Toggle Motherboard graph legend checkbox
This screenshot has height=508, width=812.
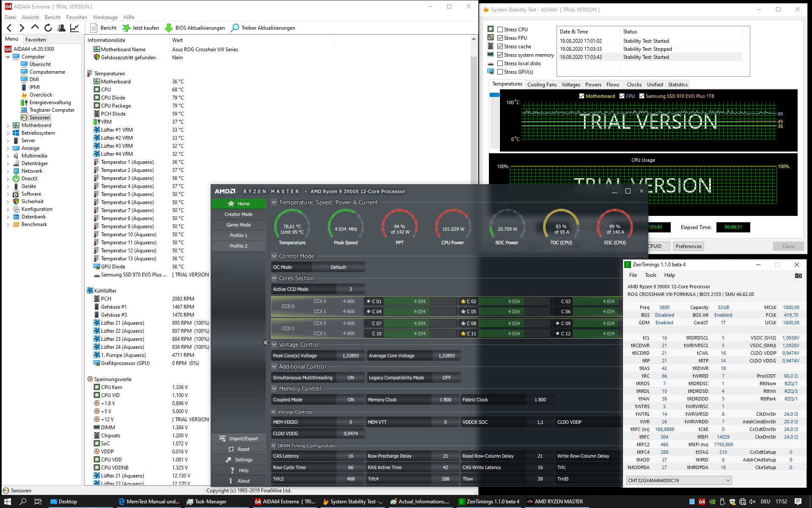(582, 96)
